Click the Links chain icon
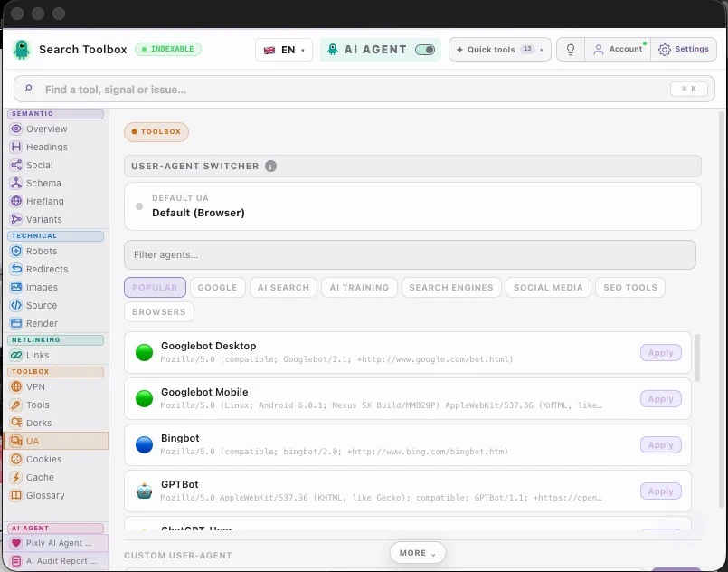 16,355
